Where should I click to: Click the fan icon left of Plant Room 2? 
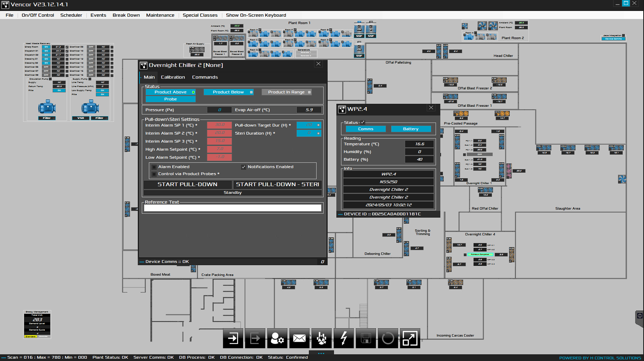(465, 26)
